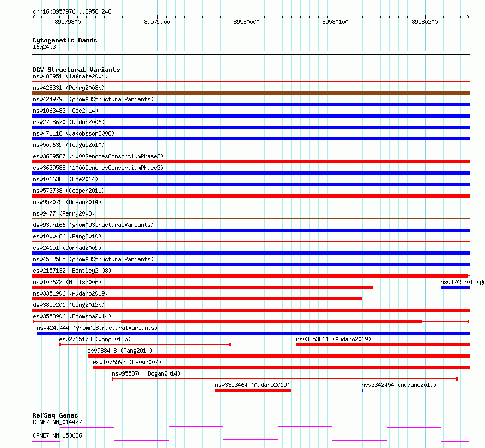Click ruler position 89580200

[425, 22]
